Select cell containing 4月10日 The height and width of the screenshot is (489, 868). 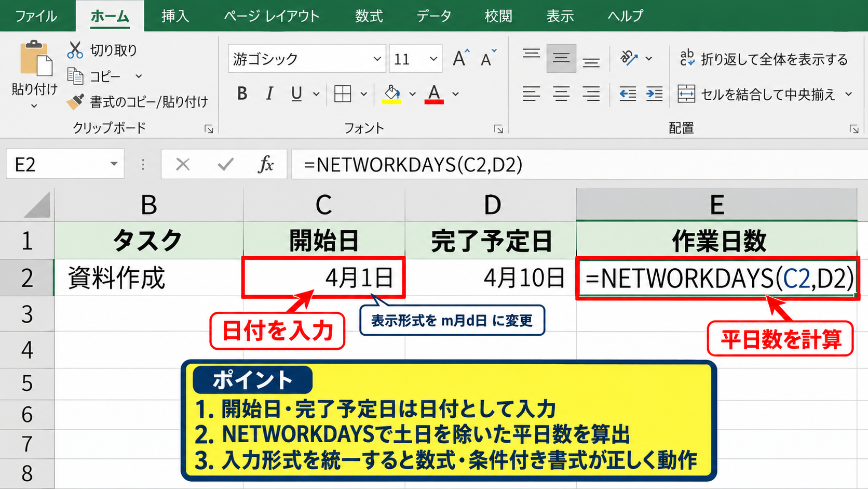click(491, 277)
